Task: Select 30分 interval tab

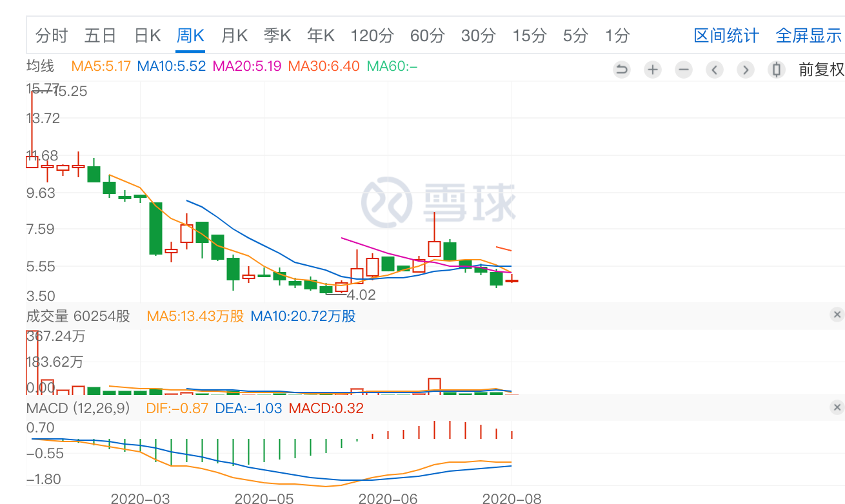Action: pos(479,35)
